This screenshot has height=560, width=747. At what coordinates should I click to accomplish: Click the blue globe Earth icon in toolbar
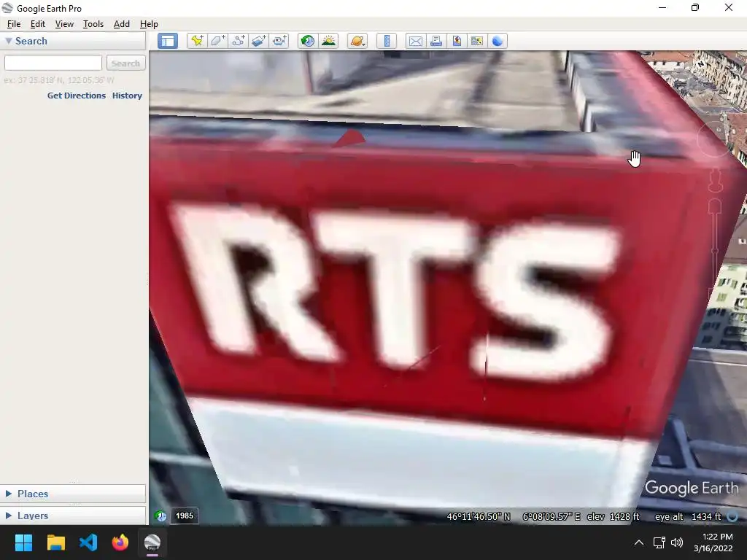tap(498, 41)
